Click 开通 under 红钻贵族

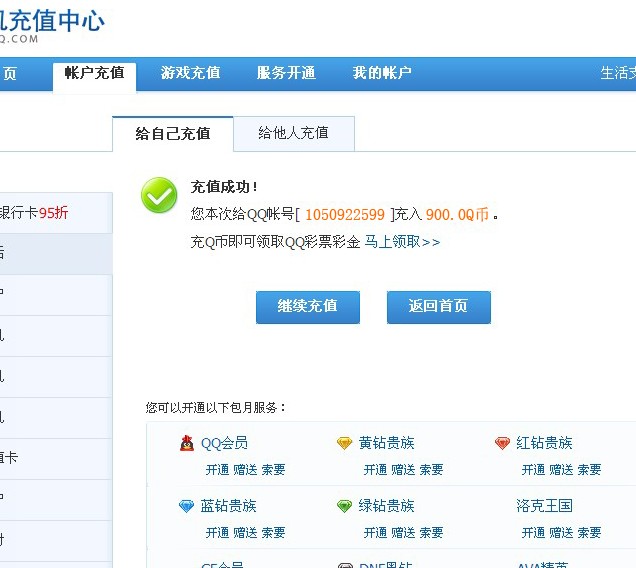click(x=533, y=470)
